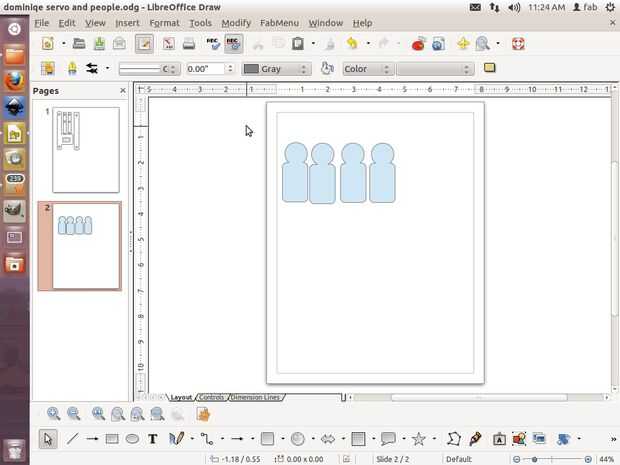
Task: Open the Modify menu
Action: 236,23
